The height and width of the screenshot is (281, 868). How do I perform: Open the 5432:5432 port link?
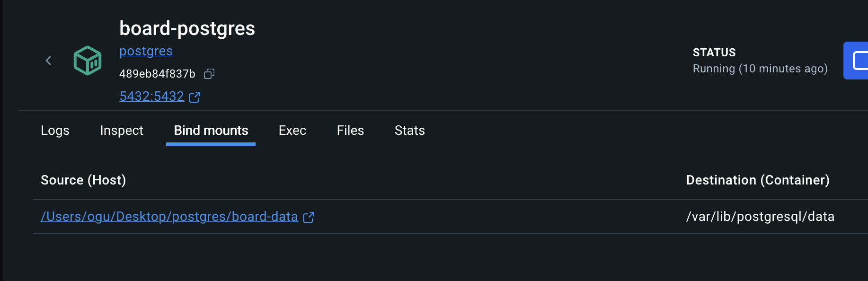tap(151, 97)
